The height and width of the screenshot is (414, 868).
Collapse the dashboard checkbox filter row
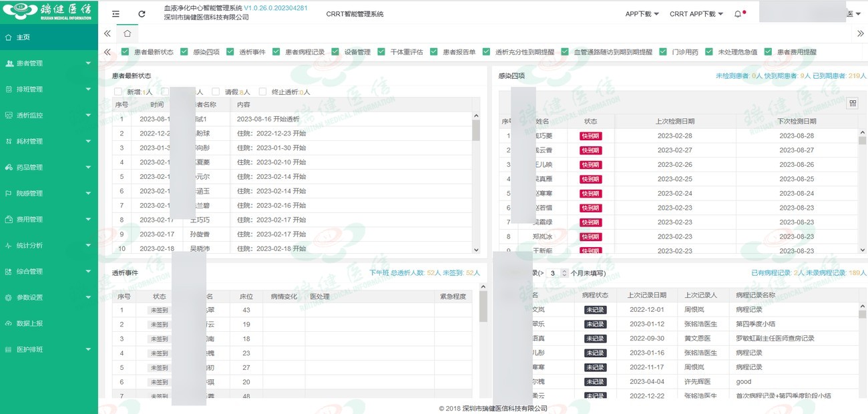pos(107,52)
